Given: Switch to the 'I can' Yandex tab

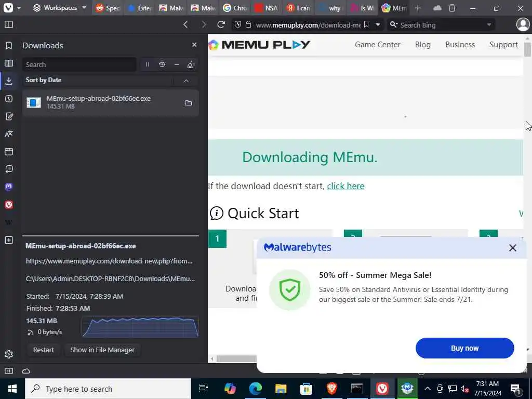Looking at the screenshot, I should point(299,8).
